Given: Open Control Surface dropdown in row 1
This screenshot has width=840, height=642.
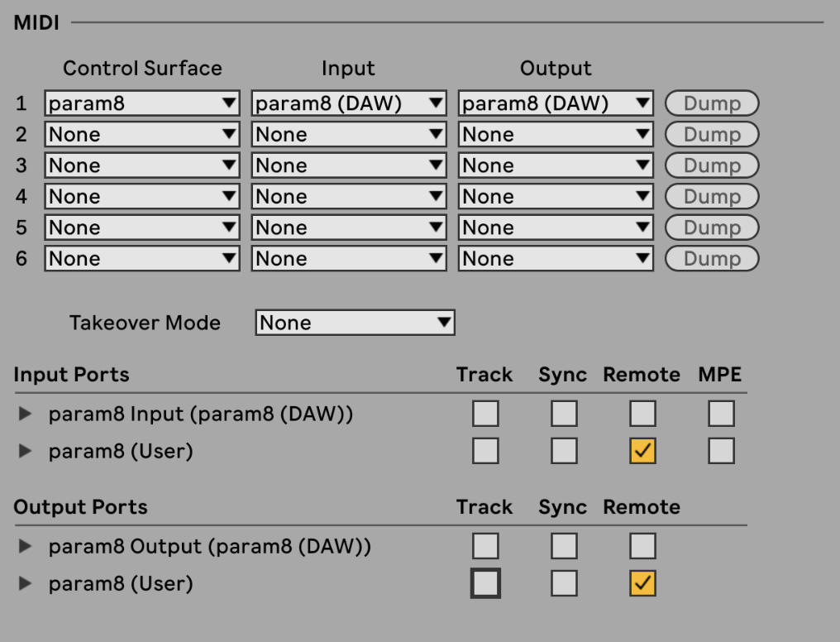Looking at the screenshot, I should pyautogui.click(x=142, y=103).
